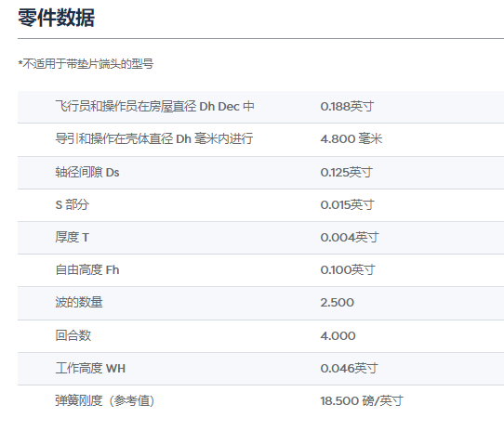This screenshot has height=431, width=504.
Task: Select the 4.800 毫米 value
Action: (x=351, y=138)
